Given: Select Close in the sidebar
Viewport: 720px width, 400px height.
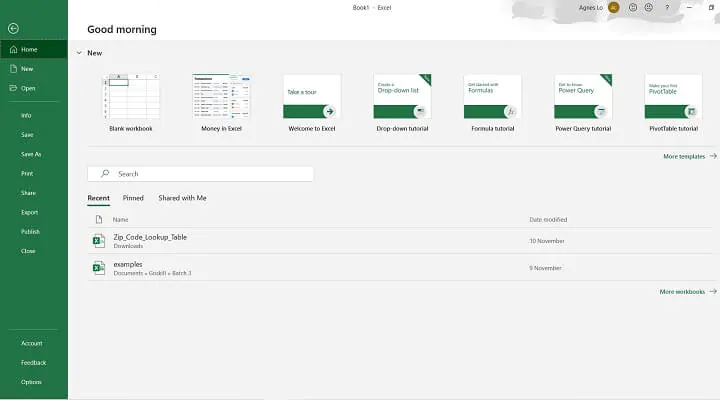Looking at the screenshot, I should [x=28, y=251].
